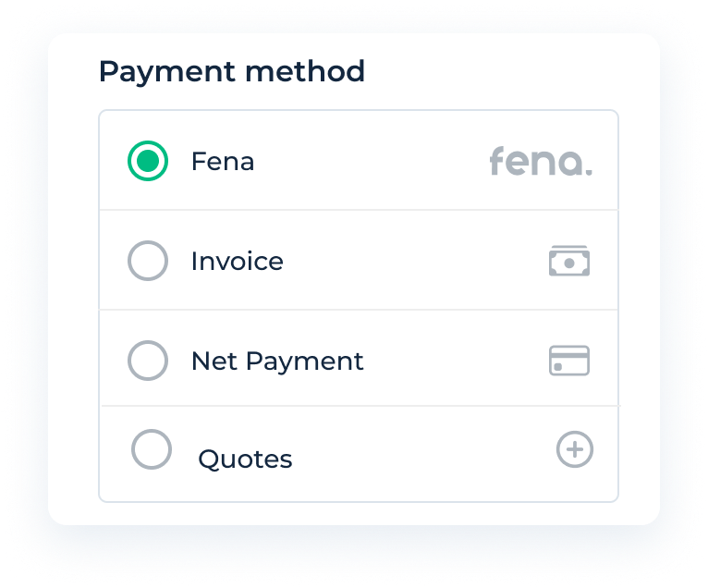
Task: Click the green dot inside the selected radio
Action: [x=148, y=162]
